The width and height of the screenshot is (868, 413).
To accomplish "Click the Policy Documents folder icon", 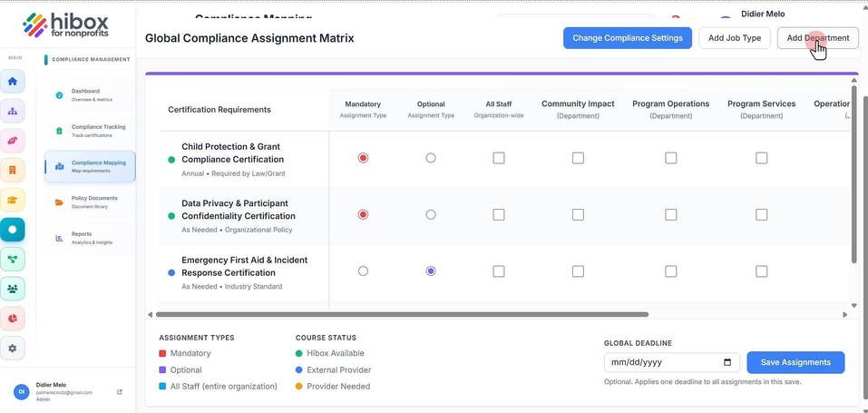I will point(59,202).
